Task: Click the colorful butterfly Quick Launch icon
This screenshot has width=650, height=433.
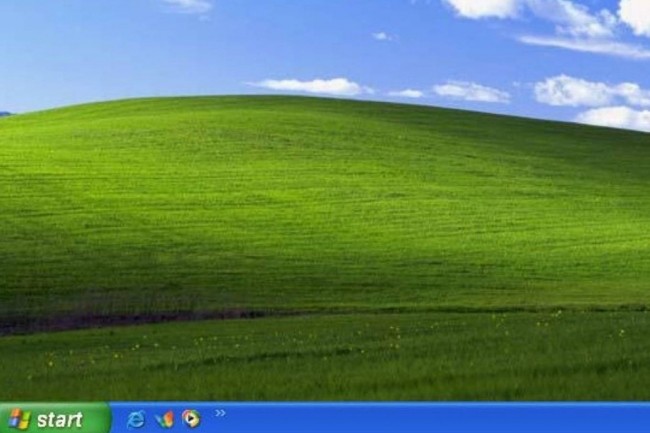Action: (x=164, y=419)
